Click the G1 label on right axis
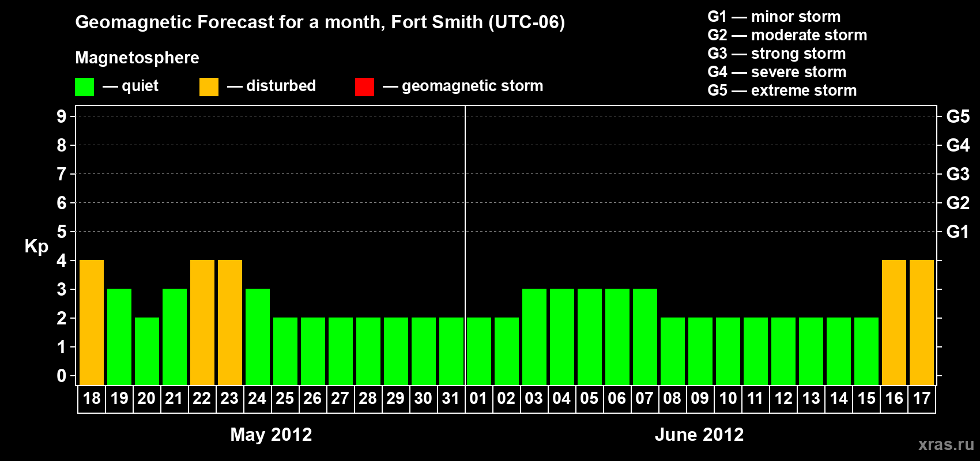Viewport: 980px width, 461px height. pos(958,232)
